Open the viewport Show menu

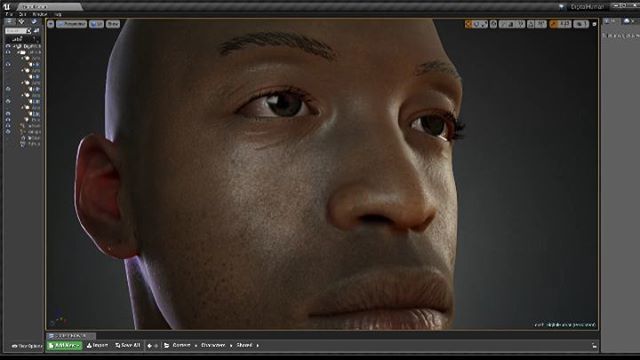click(113, 24)
